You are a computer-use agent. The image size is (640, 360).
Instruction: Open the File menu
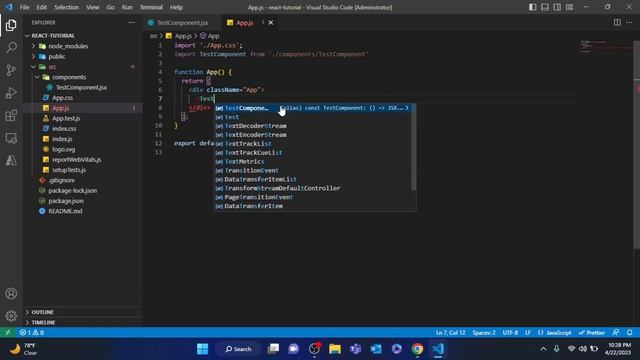click(24, 7)
